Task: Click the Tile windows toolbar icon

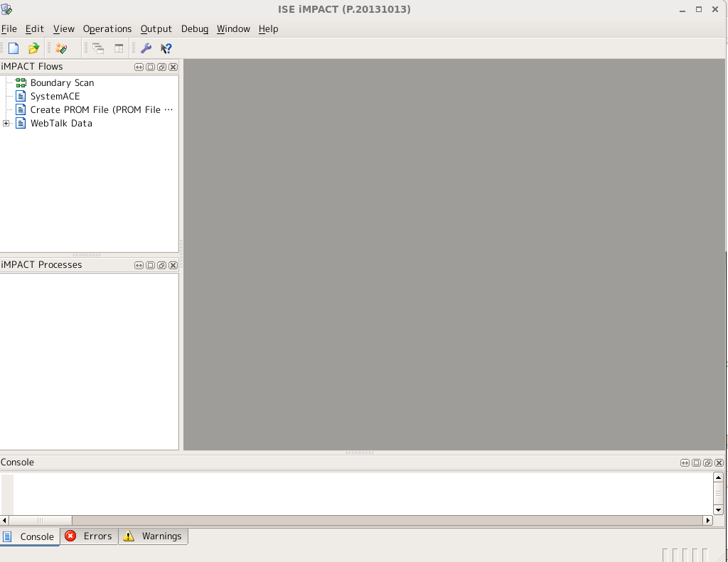Action: 119,48
